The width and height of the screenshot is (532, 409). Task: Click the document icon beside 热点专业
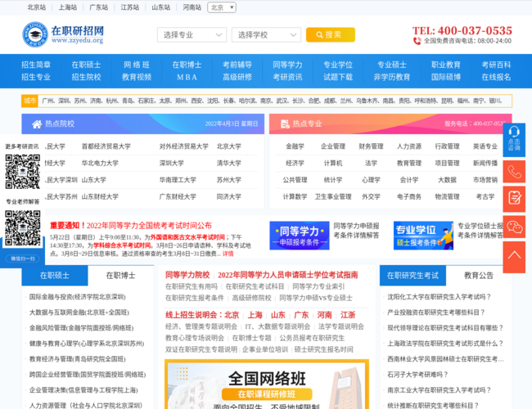(x=285, y=124)
